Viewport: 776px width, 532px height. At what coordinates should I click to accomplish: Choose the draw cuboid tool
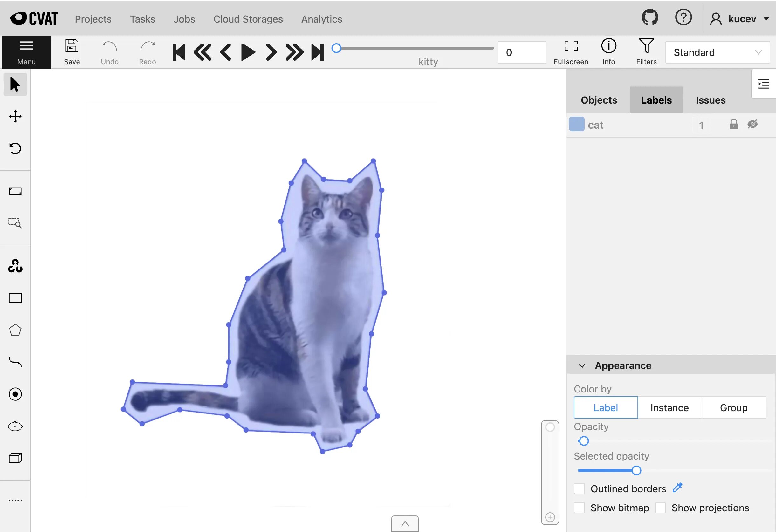tap(15, 458)
